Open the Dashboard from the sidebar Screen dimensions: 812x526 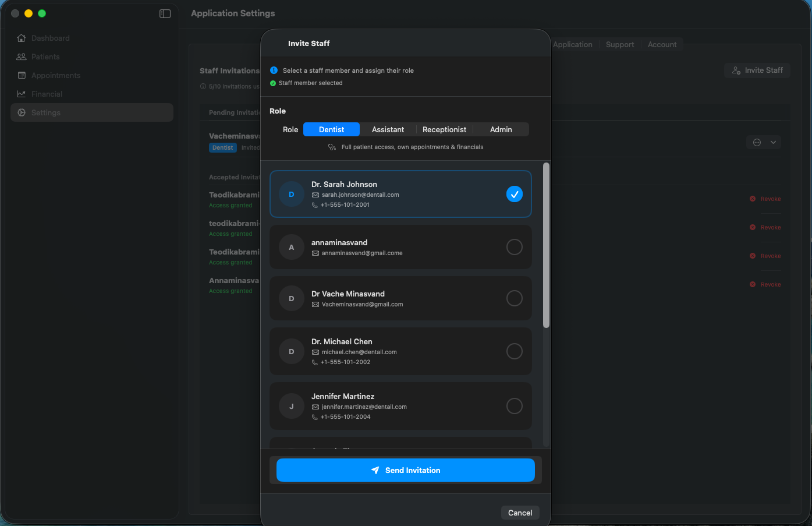[x=22, y=38]
